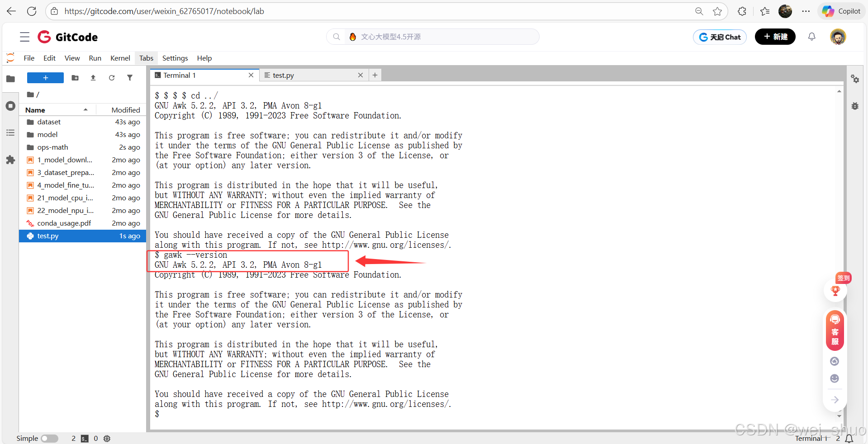Open the Tabs menu

(146, 58)
